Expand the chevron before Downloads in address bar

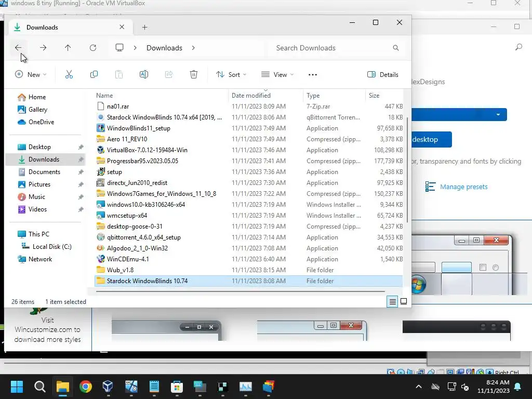[135, 48]
